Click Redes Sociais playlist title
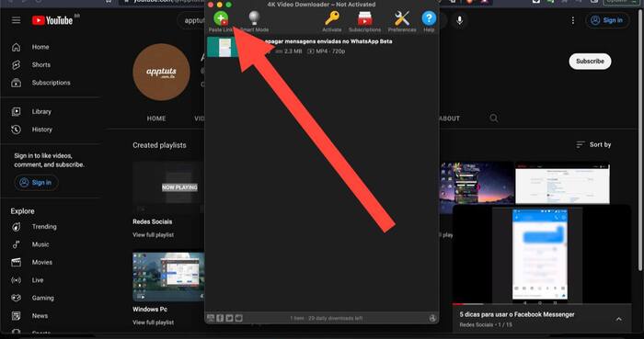The height and width of the screenshot is (339, 644). [x=153, y=221]
